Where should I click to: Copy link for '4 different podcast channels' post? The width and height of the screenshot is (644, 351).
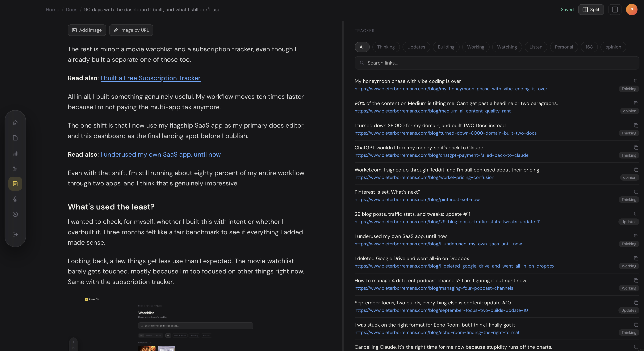point(636,281)
